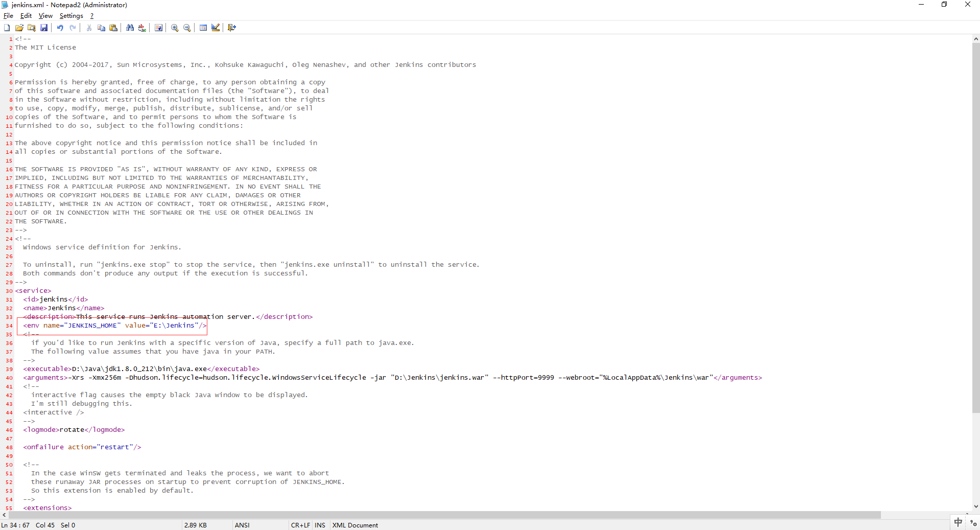Open the syntax scheme selection icon
The width and height of the screenshot is (980, 530).
pyautogui.click(x=203, y=28)
